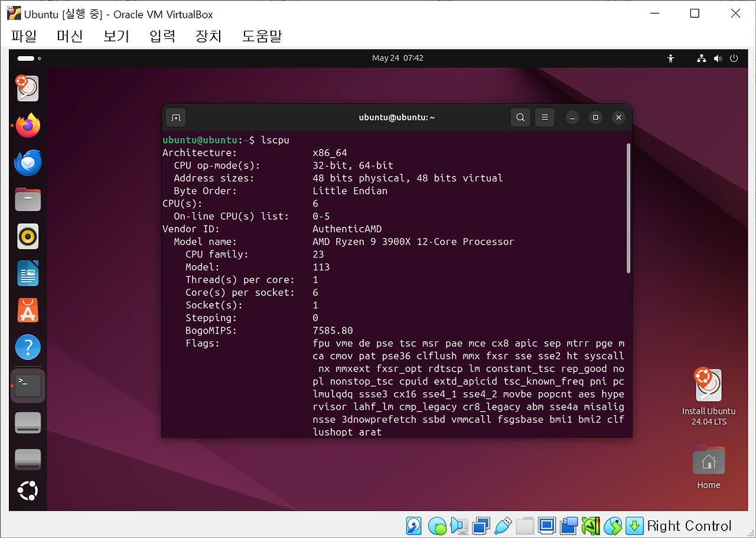Viewport: 756px width, 538px height.
Task: Click the CPU family value 23
Action: pyautogui.click(x=318, y=255)
